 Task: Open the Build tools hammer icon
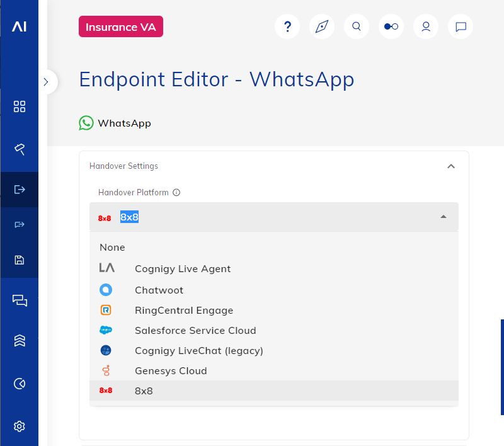[20, 149]
